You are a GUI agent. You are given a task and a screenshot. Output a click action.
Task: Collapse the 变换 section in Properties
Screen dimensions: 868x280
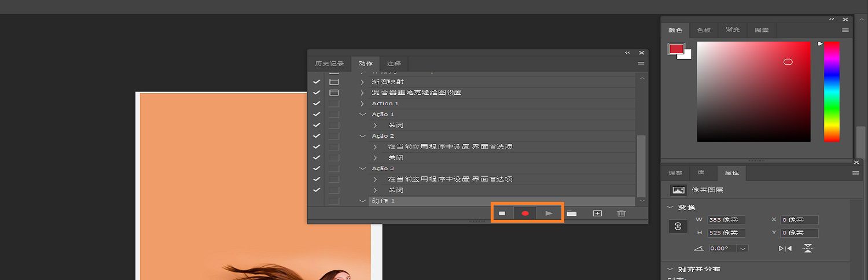click(x=671, y=207)
